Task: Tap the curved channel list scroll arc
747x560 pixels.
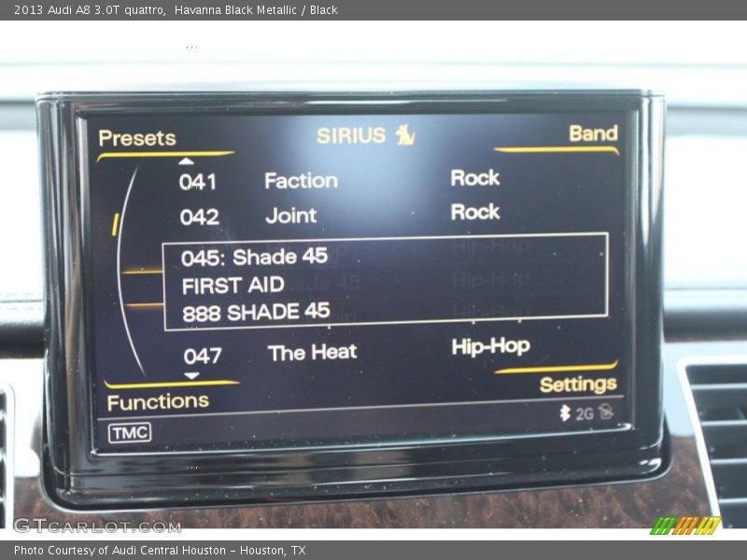Action: coord(124,271)
